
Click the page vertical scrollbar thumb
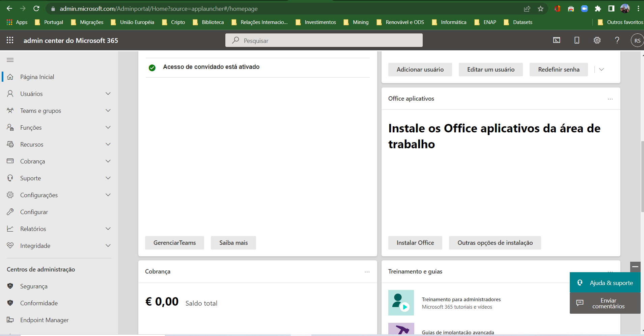pos(642,176)
